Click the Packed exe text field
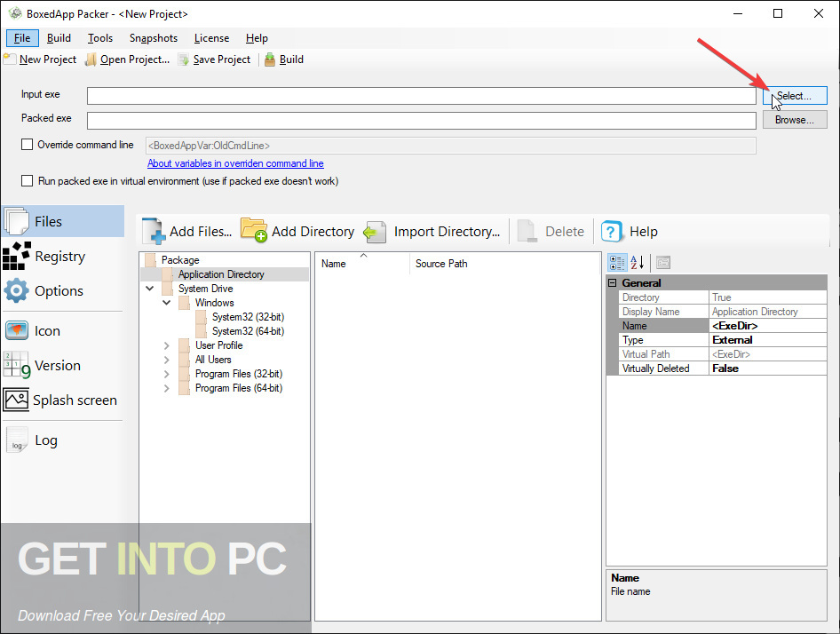Screen dimensions: 840x634 (x=422, y=121)
